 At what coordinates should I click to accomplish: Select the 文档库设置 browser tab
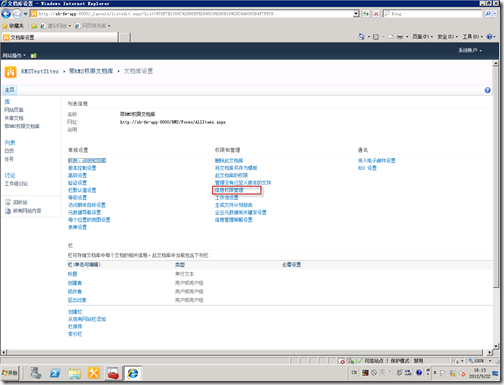tap(59, 37)
